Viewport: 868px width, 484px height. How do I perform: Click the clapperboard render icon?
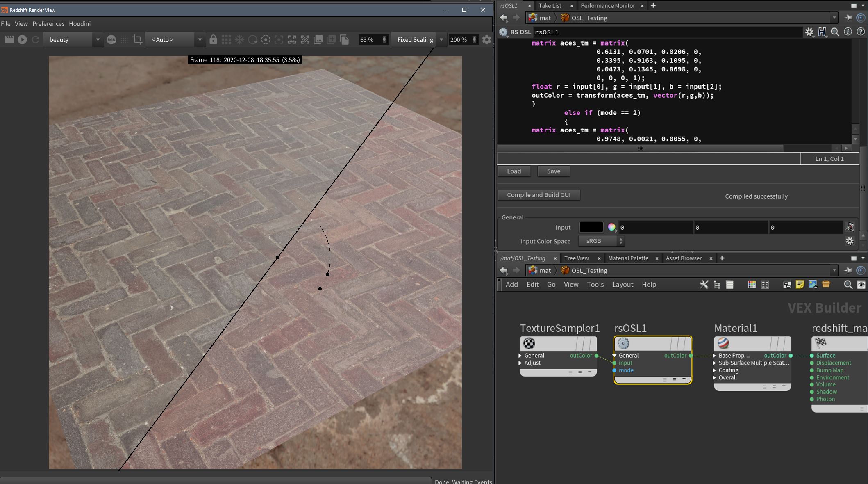pos(9,39)
